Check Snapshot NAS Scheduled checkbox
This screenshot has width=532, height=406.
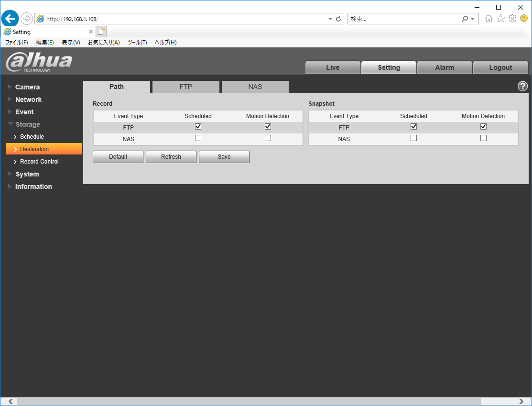413,138
